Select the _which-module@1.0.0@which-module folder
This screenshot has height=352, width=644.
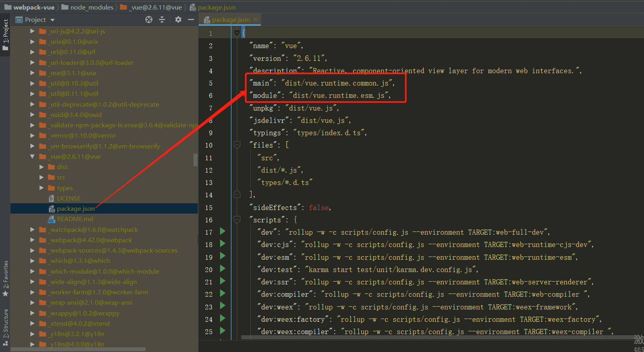(103, 271)
